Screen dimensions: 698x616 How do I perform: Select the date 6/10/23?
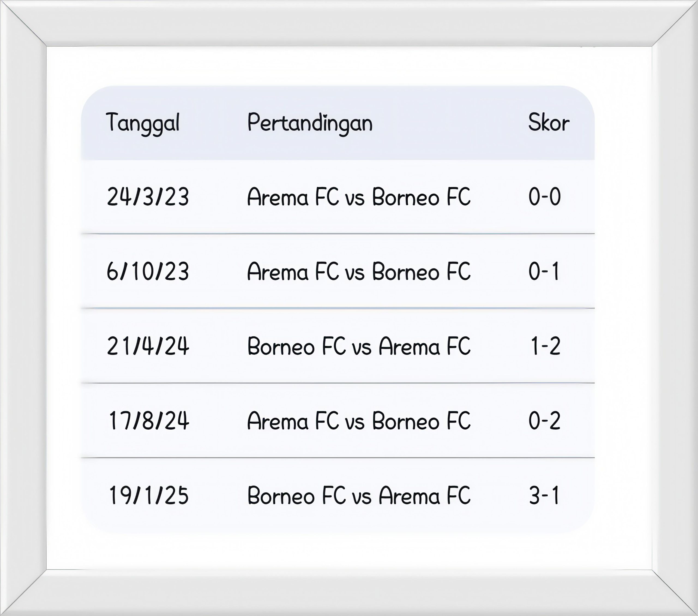click(148, 272)
